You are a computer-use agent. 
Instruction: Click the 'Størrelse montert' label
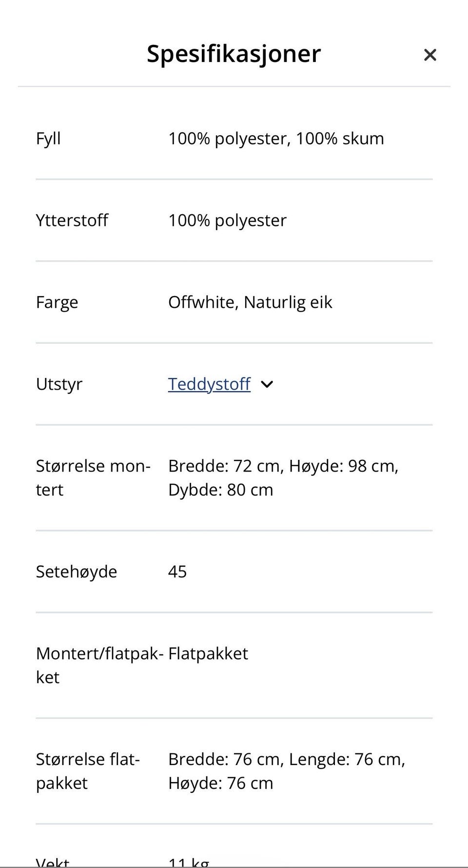tap(93, 477)
